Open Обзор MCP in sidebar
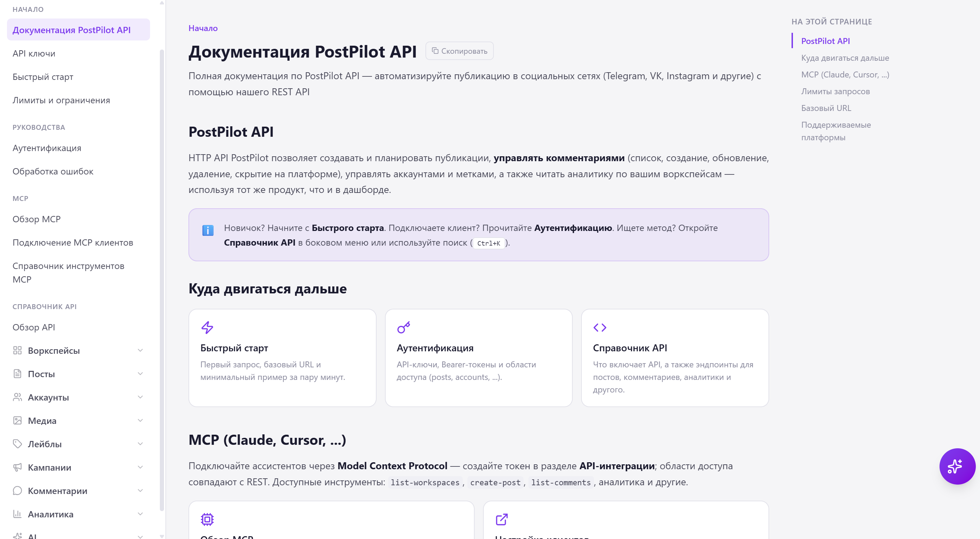Image resolution: width=980 pixels, height=539 pixels. pyautogui.click(x=79, y=219)
